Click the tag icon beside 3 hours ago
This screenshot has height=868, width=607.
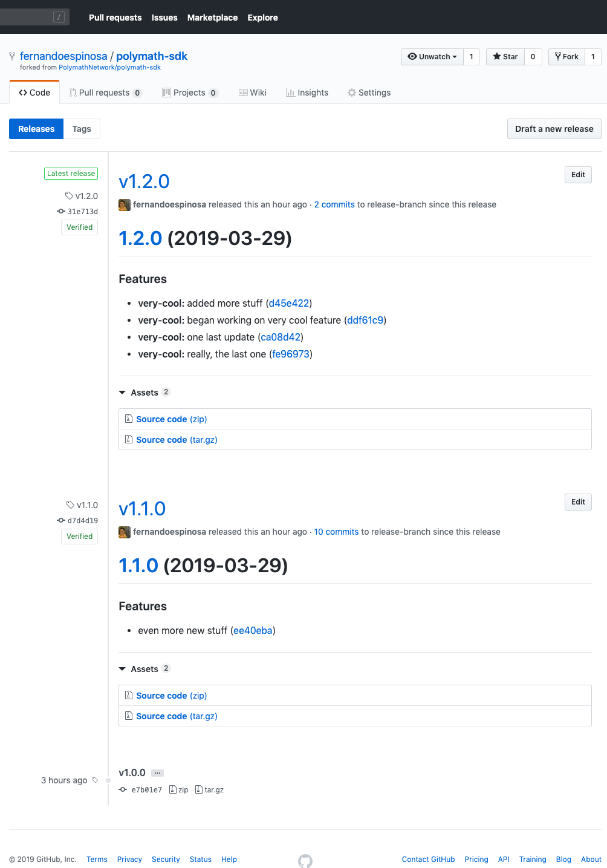95,780
